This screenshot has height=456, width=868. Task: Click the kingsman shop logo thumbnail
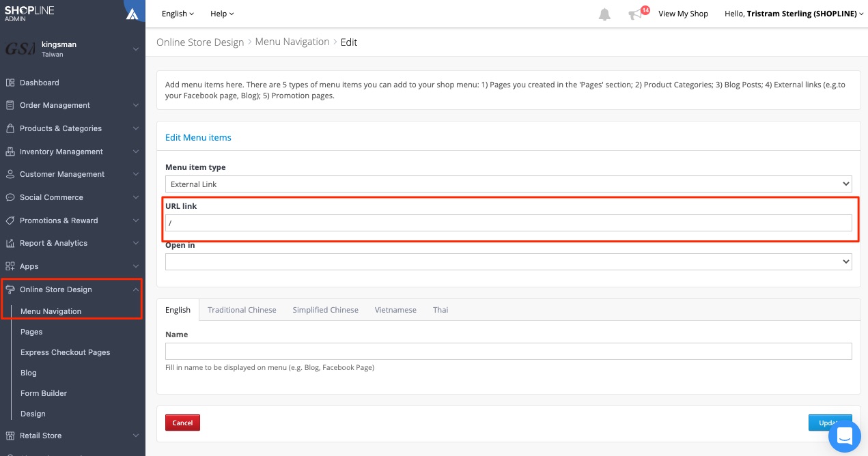(x=20, y=49)
